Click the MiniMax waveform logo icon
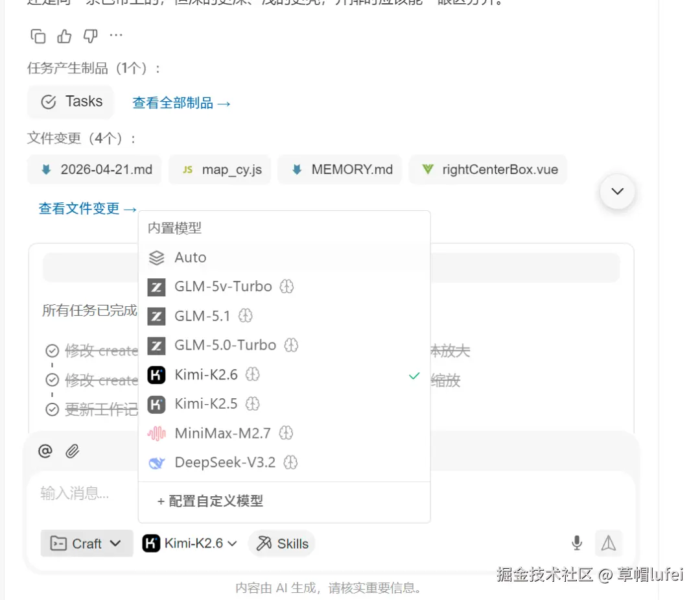This screenshot has width=700, height=600. tap(156, 433)
